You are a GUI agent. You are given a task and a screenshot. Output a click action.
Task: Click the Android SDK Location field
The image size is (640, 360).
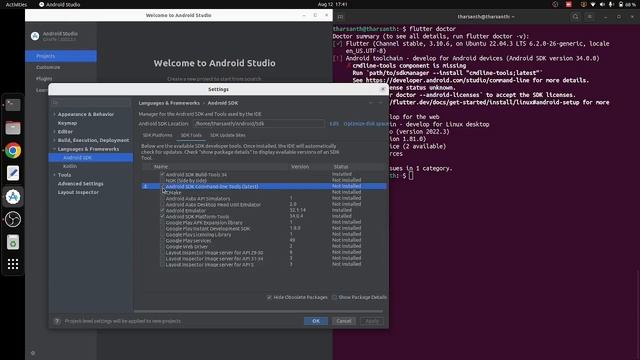(x=259, y=124)
